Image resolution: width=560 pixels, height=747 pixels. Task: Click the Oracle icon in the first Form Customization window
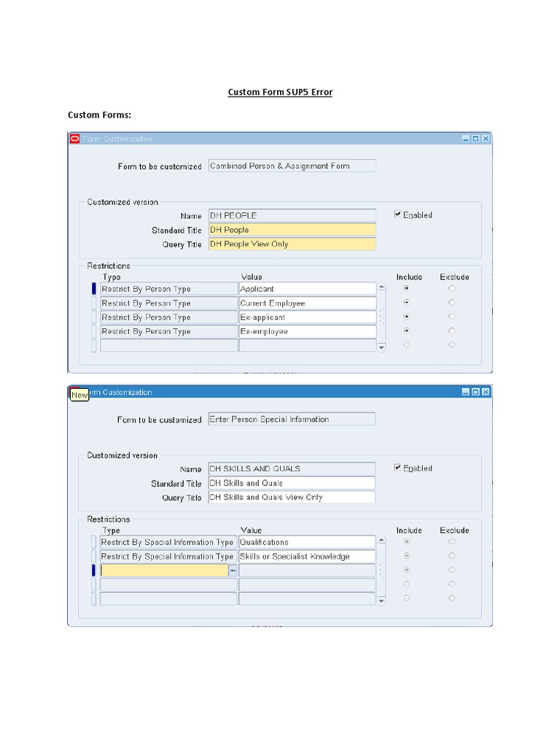pyautogui.click(x=75, y=139)
